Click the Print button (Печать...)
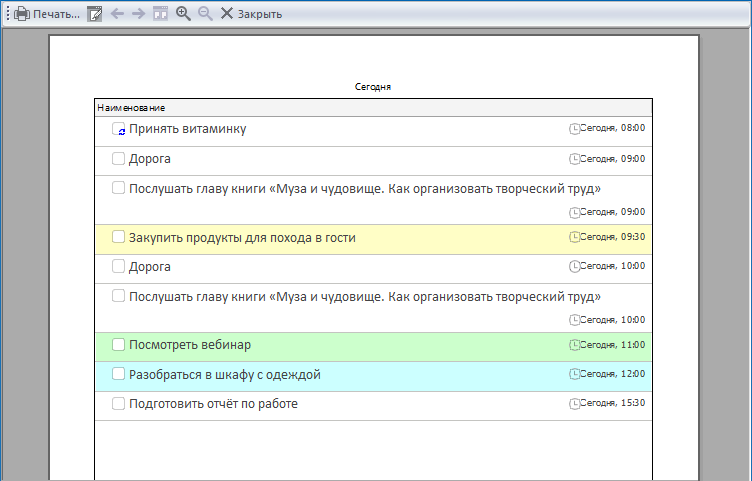The width and height of the screenshot is (752, 481). pos(47,14)
